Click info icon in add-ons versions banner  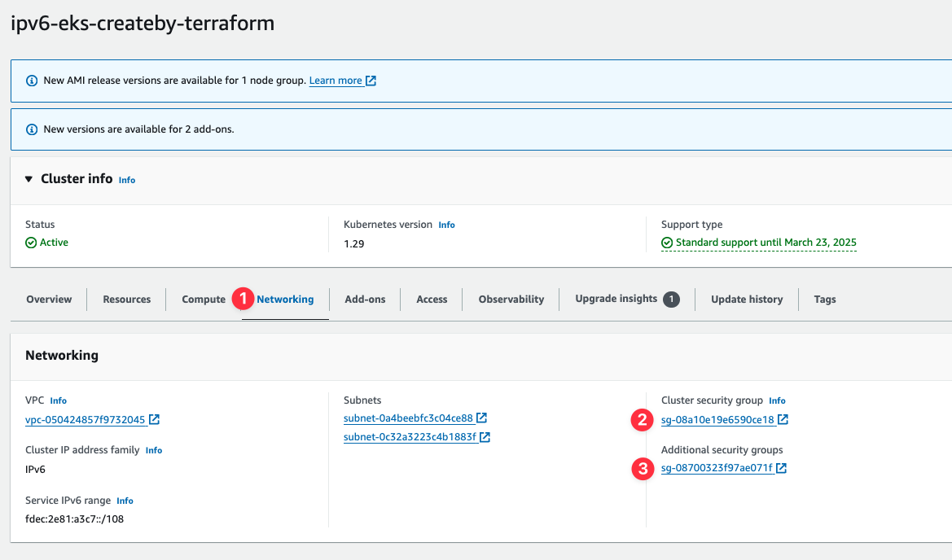point(32,129)
